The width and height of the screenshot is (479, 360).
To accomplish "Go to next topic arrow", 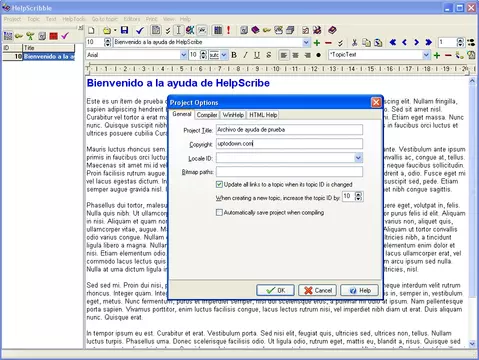I will tap(416, 42).
